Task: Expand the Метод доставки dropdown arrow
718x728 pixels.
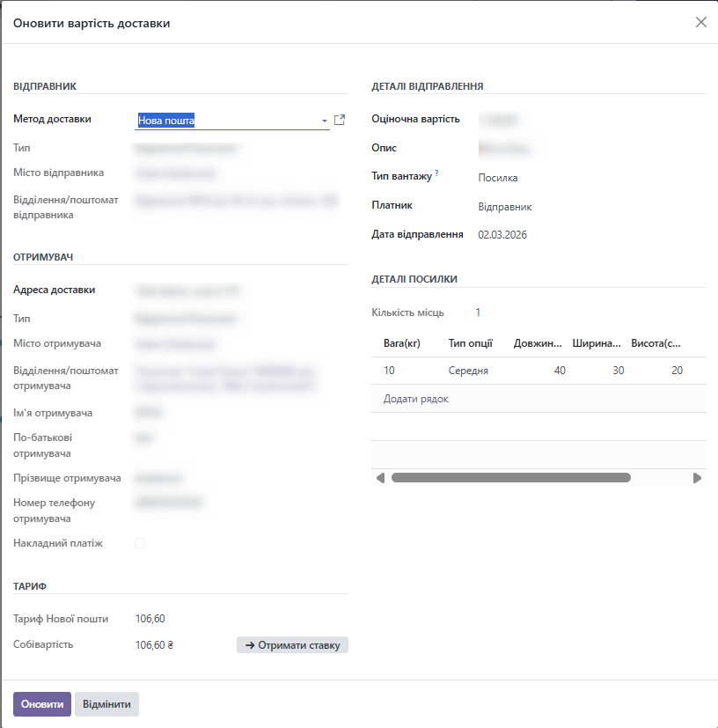Action: (324, 121)
